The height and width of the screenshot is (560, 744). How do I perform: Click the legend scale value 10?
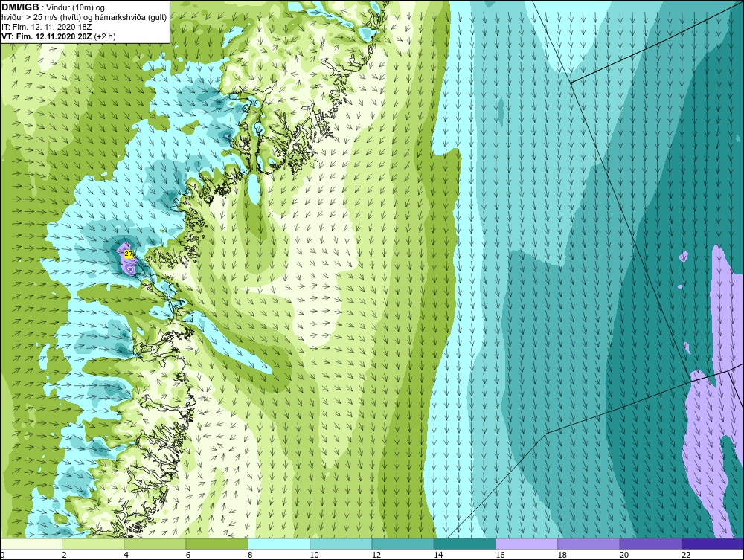pos(314,556)
